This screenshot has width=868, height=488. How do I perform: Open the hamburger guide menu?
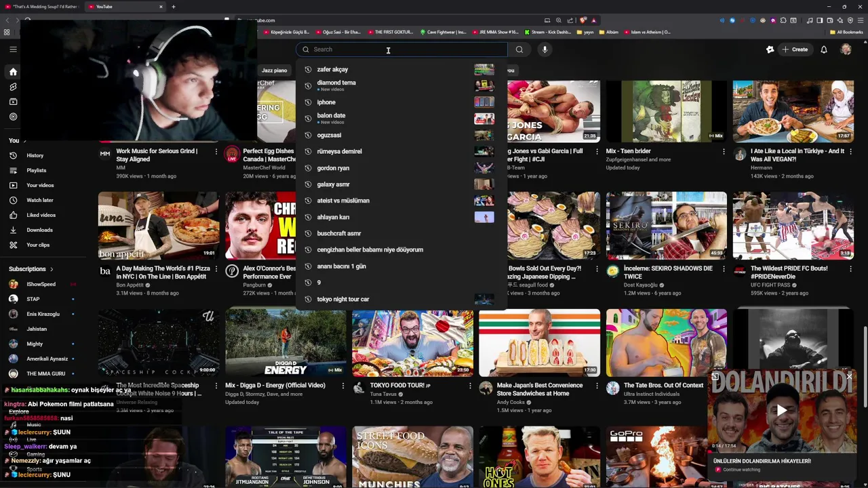13,49
